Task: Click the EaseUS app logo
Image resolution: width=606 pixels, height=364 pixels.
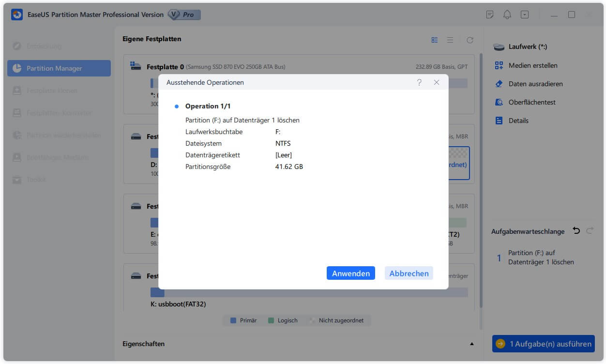Action: [x=17, y=15]
